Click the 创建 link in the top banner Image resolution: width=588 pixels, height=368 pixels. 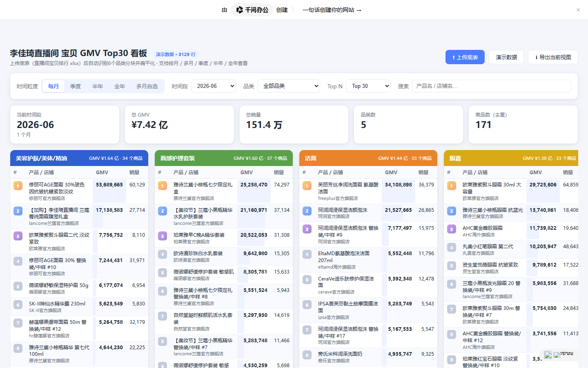tap(282, 10)
